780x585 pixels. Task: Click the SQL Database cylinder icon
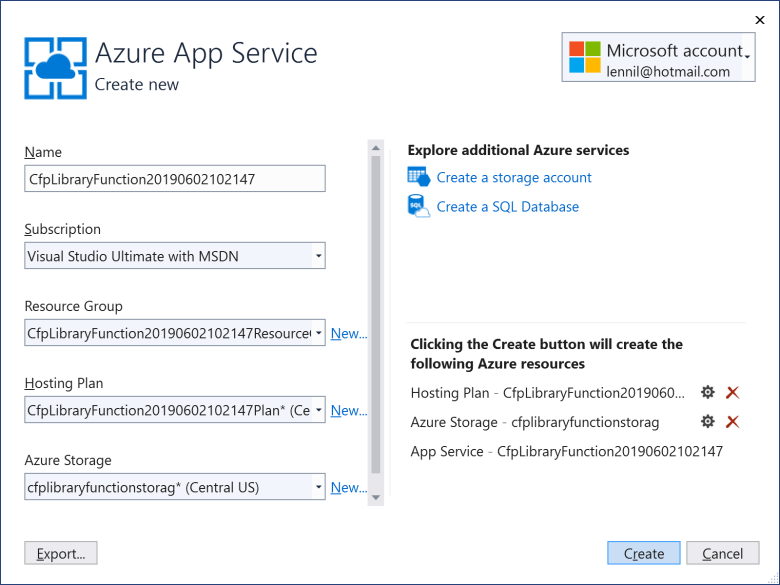[x=418, y=206]
